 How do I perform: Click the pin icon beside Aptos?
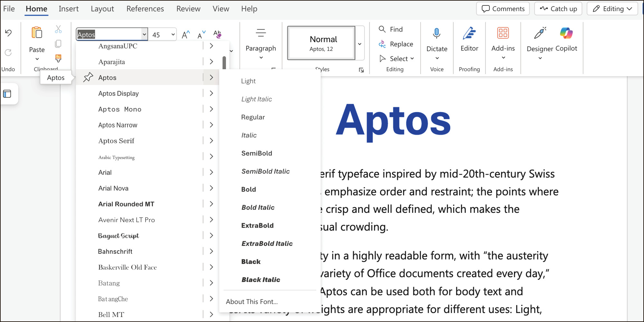click(88, 77)
